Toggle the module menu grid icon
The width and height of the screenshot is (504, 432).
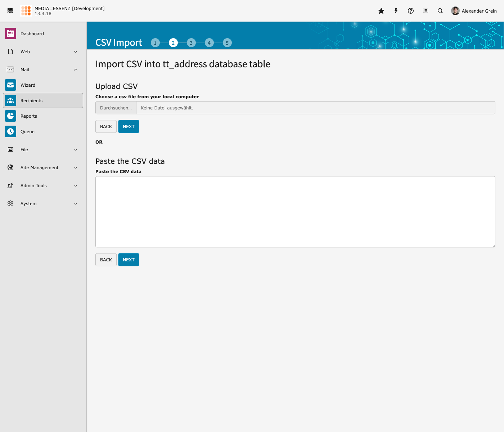tap(10, 11)
